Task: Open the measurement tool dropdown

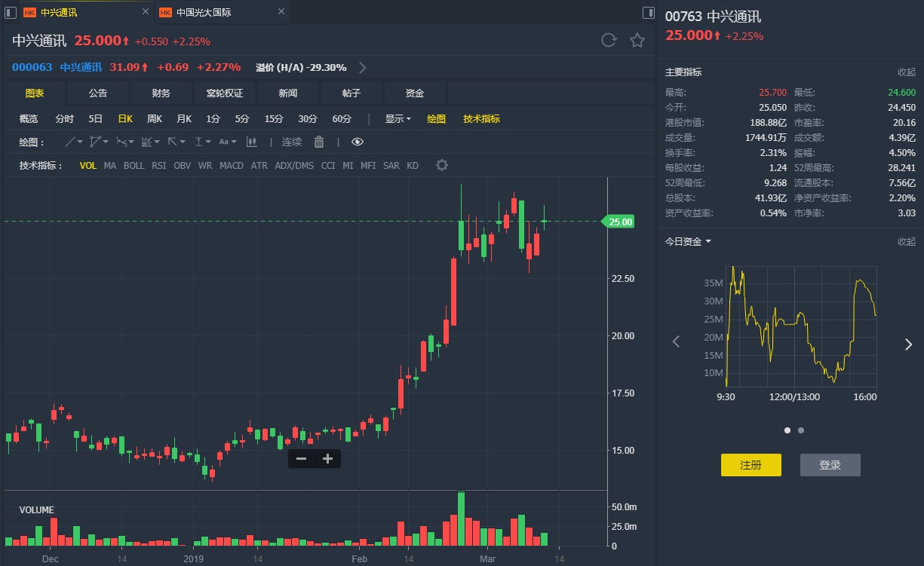Action: pyautogui.click(x=203, y=142)
